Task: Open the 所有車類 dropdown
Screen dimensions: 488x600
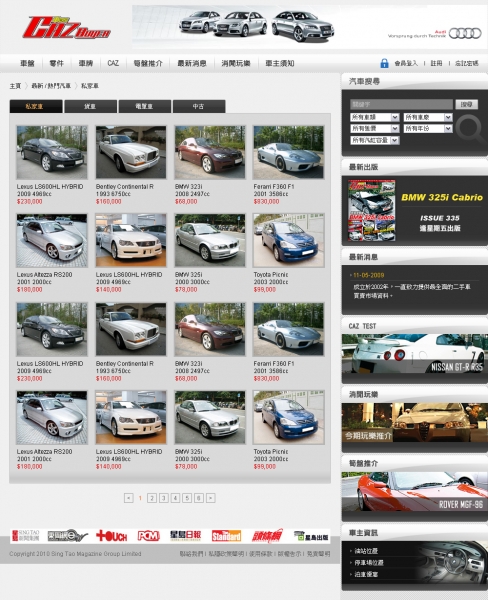Action: click(375, 117)
